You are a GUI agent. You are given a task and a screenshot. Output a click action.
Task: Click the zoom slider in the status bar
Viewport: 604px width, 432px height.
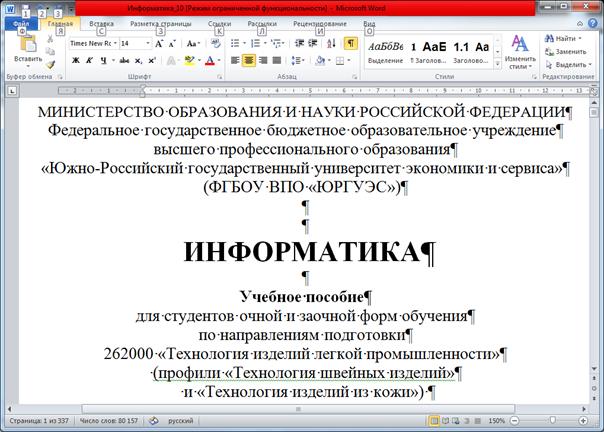click(553, 422)
